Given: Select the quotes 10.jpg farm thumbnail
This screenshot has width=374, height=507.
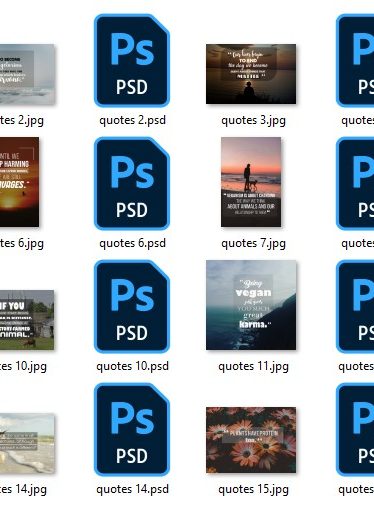Looking at the screenshot, I should coord(27,320).
